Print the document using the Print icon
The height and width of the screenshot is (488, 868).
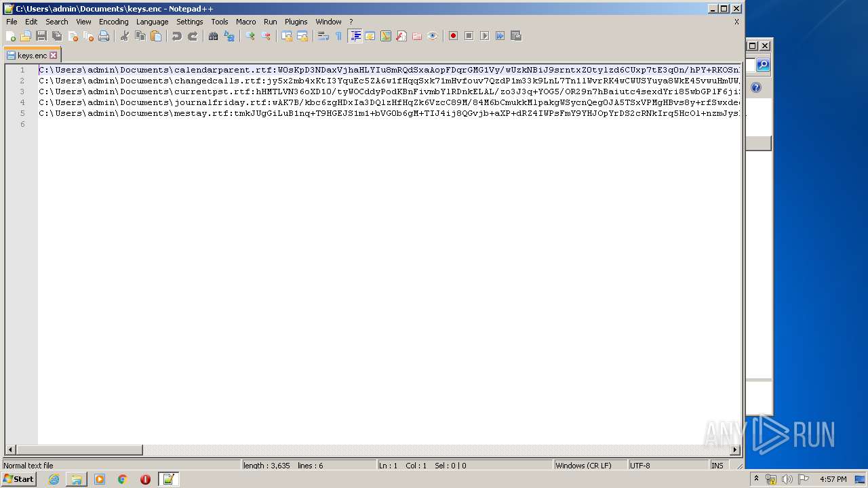(104, 36)
